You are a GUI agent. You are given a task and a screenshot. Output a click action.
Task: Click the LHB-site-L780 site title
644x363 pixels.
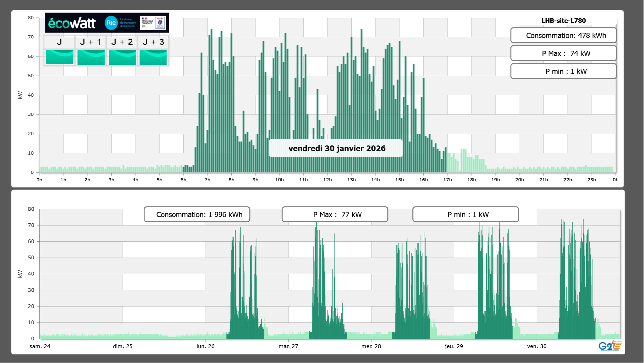coord(563,21)
